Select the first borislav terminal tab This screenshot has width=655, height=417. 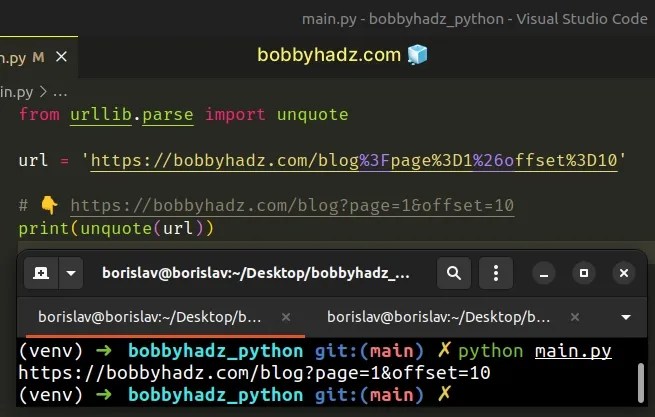tap(165, 318)
